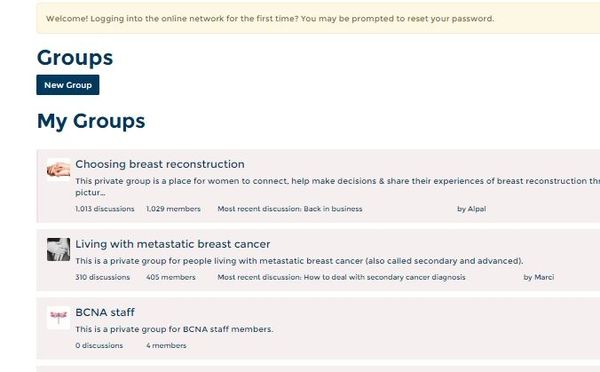Click the 1,029 members count
Viewport: 600px width, 372px height.
[x=173, y=209]
